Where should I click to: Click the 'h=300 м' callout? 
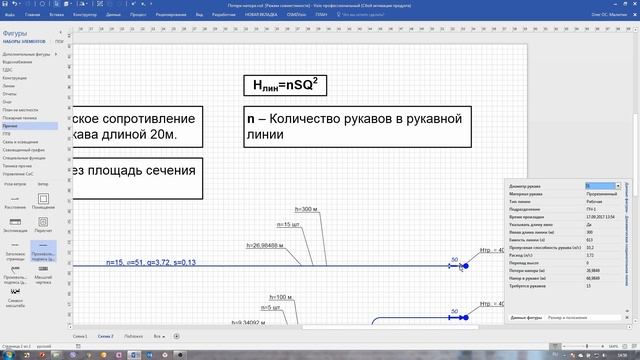[306, 209]
